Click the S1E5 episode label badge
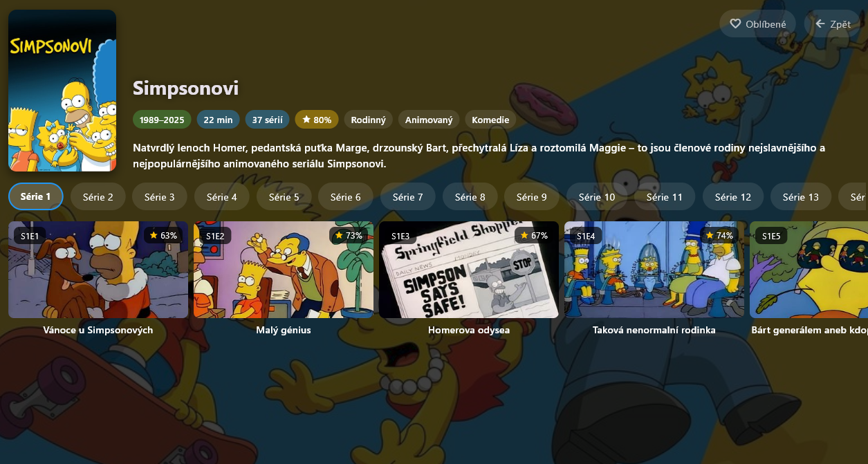This screenshot has height=464, width=868. click(771, 236)
